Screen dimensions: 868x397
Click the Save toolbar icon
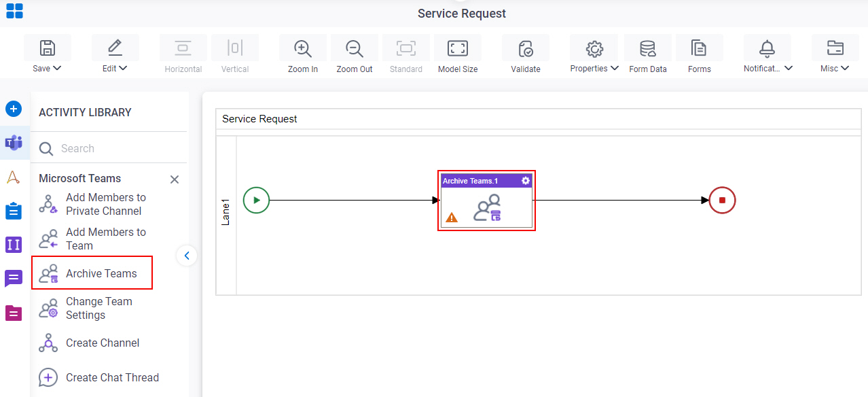pyautogui.click(x=48, y=48)
